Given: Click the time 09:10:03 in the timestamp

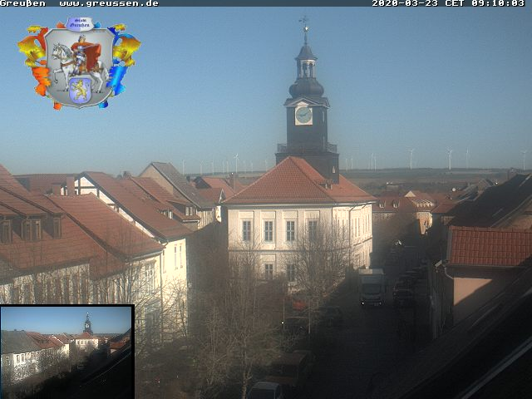Looking at the screenshot, I should pos(498,3).
